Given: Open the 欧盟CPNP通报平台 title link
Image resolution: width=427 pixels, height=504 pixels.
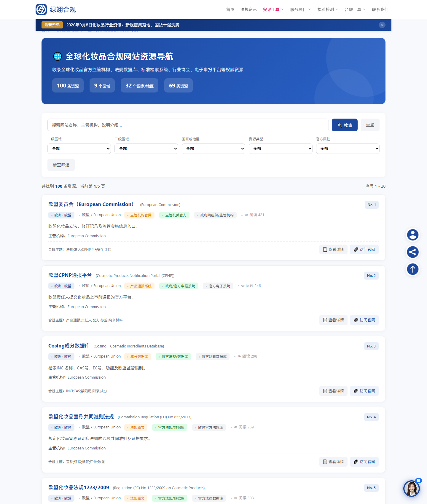Looking at the screenshot, I should (x=70, y=275).
